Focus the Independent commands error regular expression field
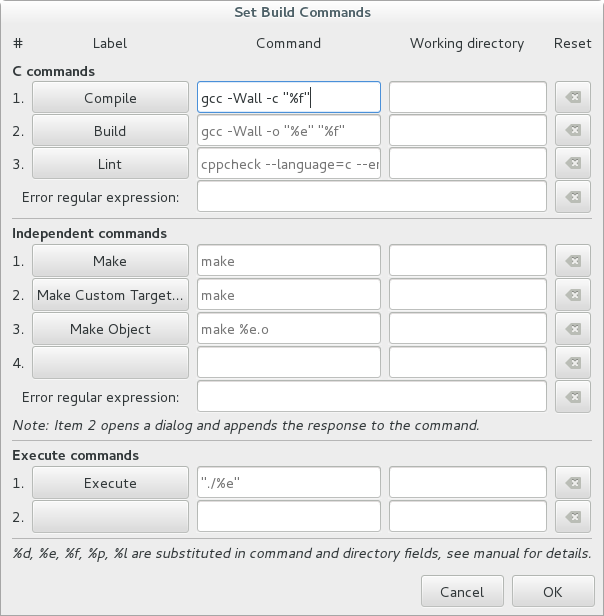This screenshot has width=604, height=616. click(x=371, y=397)
